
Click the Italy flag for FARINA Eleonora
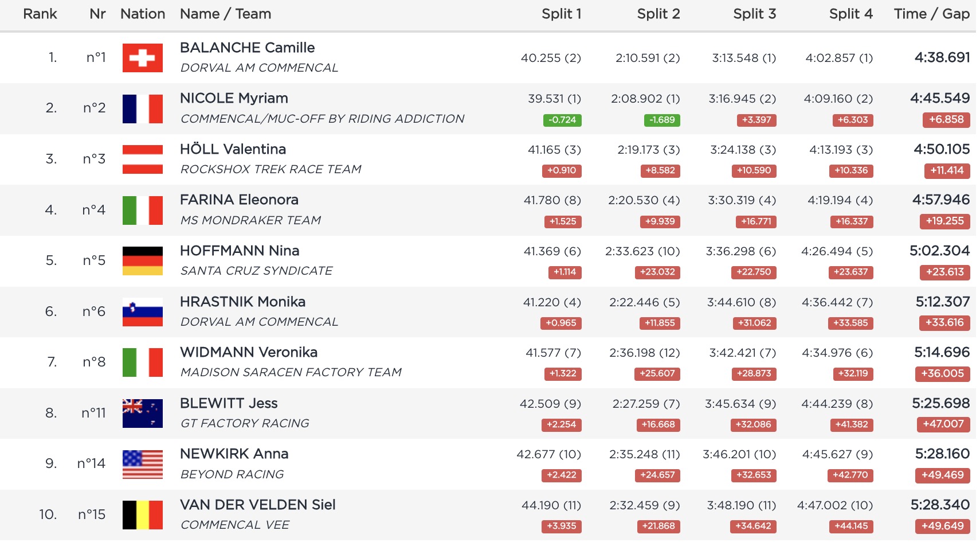(142, 210)
